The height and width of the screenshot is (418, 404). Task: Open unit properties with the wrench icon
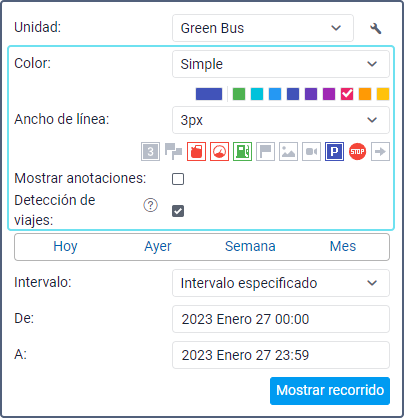(376, 28)
